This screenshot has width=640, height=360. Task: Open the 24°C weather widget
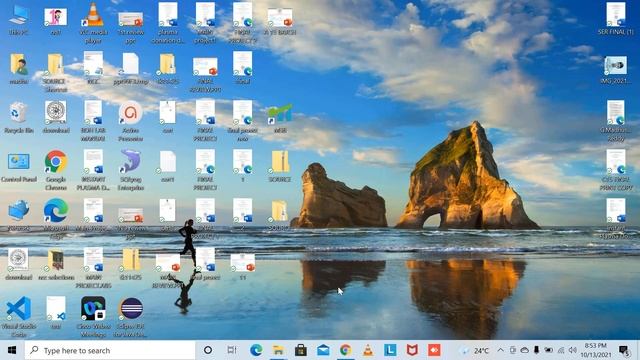pos(474,350)
